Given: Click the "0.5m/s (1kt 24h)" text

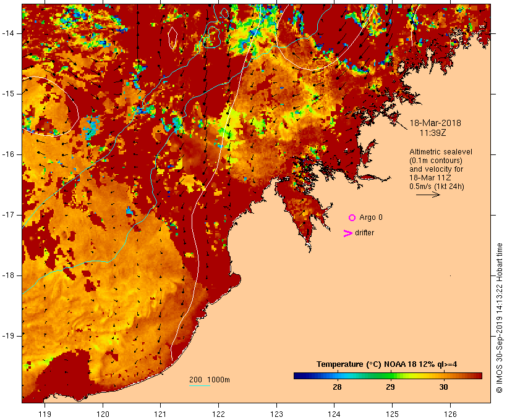Looking at the screenshot, I should click(437, 187).
